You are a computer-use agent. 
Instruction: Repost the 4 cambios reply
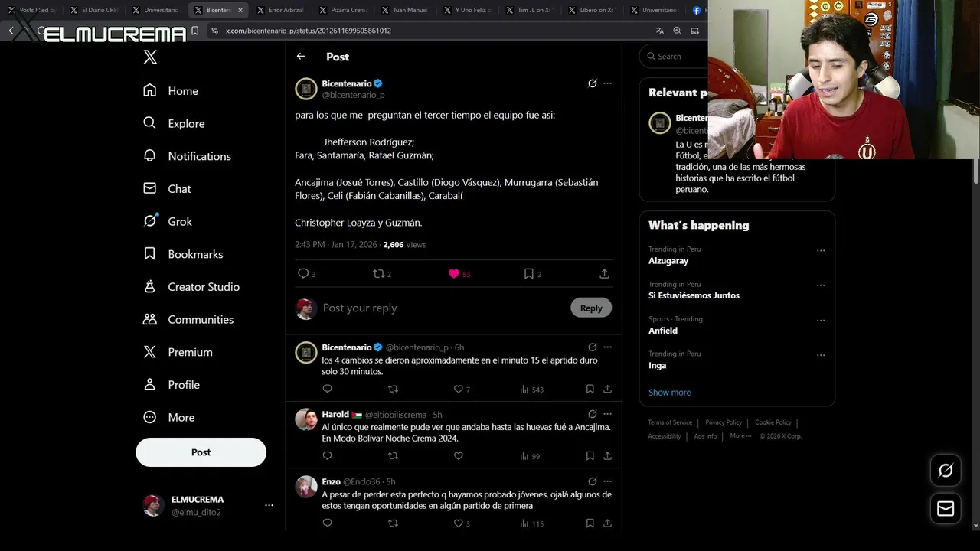393,390
